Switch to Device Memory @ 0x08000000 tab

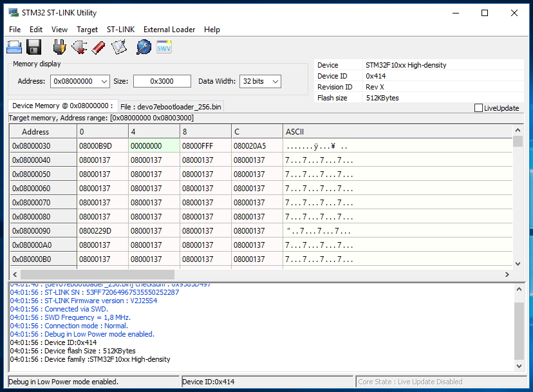click(62, 106)
